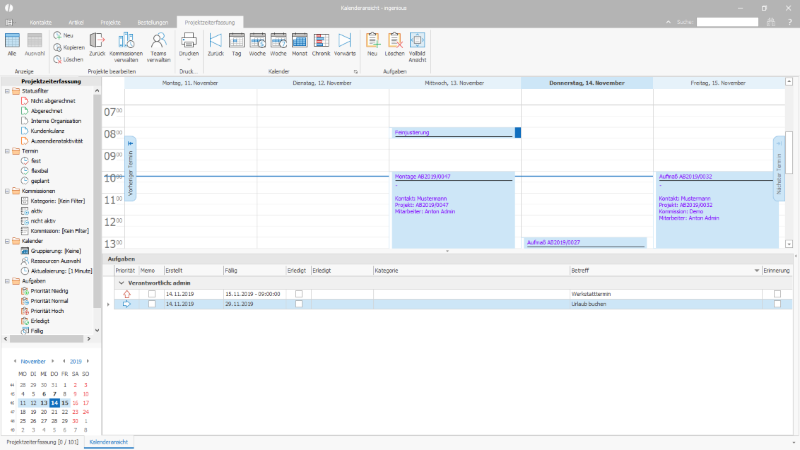Screen dimensions: 800x450
Task: Open Kalender group dialog launcher
Action: 356,72
